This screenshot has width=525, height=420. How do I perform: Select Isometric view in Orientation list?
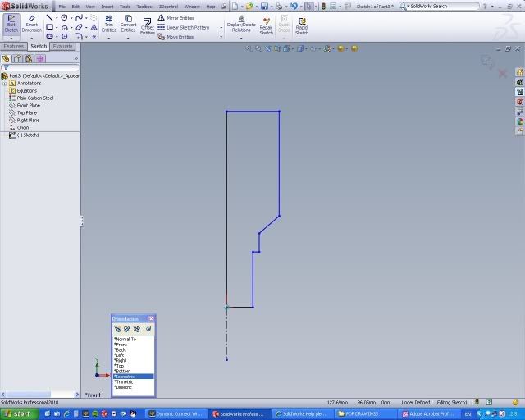(123, 377)
